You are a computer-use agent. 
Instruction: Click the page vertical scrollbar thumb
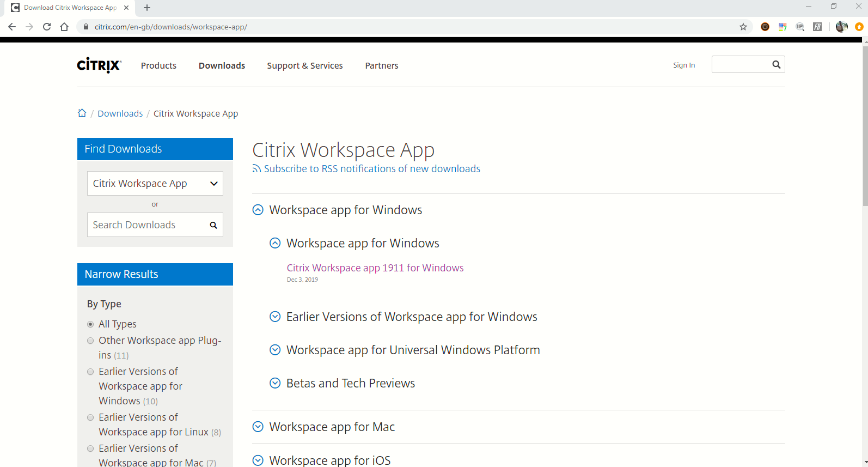click(x=865, y=125)
